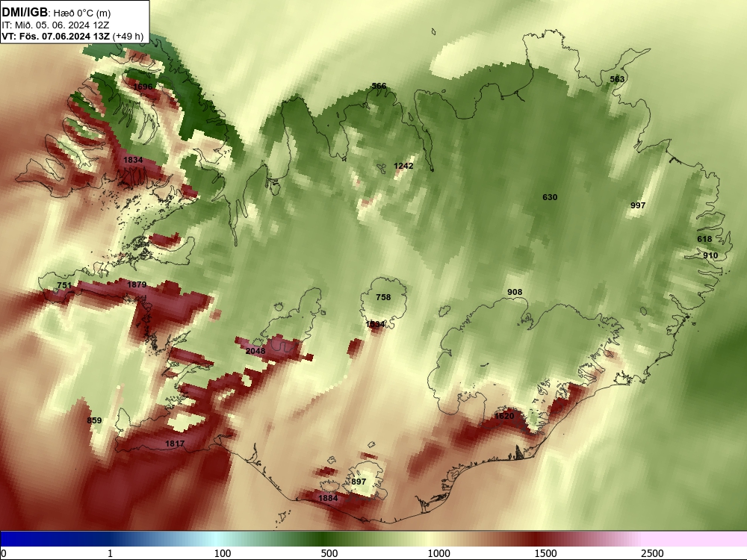
Task: Click the IT initial time line
Action: (55, 25)
